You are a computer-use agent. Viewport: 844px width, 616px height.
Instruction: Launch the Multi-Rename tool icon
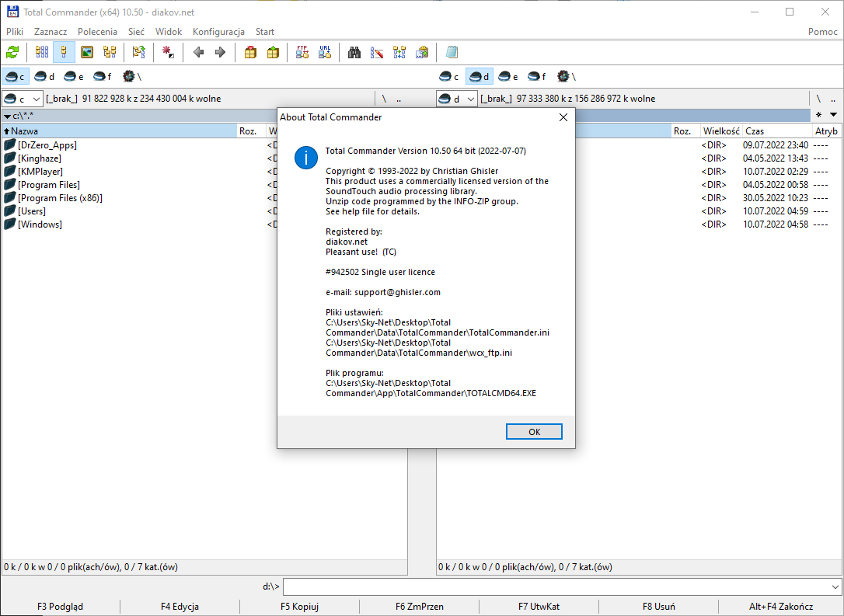click(377, 52)
